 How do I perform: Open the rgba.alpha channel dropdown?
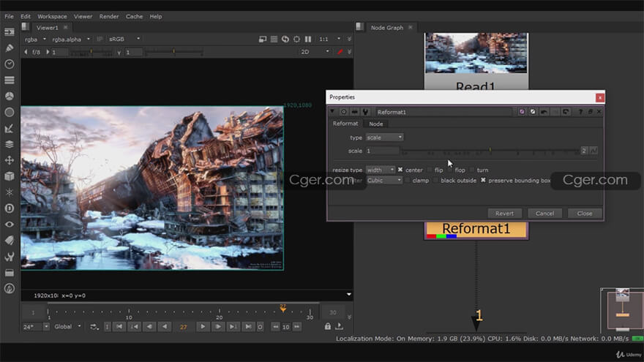point(71,39)
